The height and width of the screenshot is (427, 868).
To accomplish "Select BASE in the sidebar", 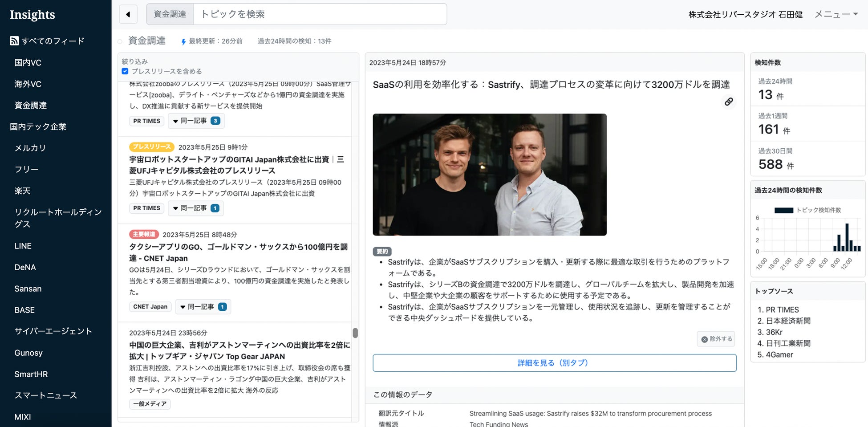I will pos(24,310).
